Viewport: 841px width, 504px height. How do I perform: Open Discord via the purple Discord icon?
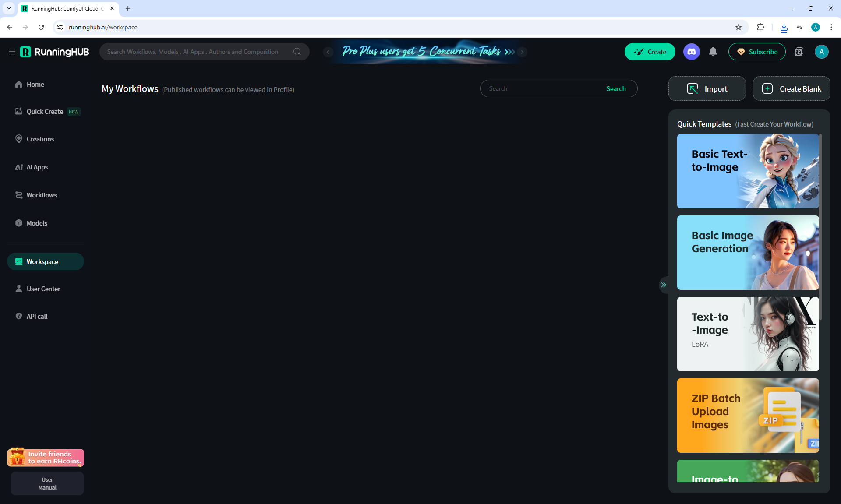point(691,52)
